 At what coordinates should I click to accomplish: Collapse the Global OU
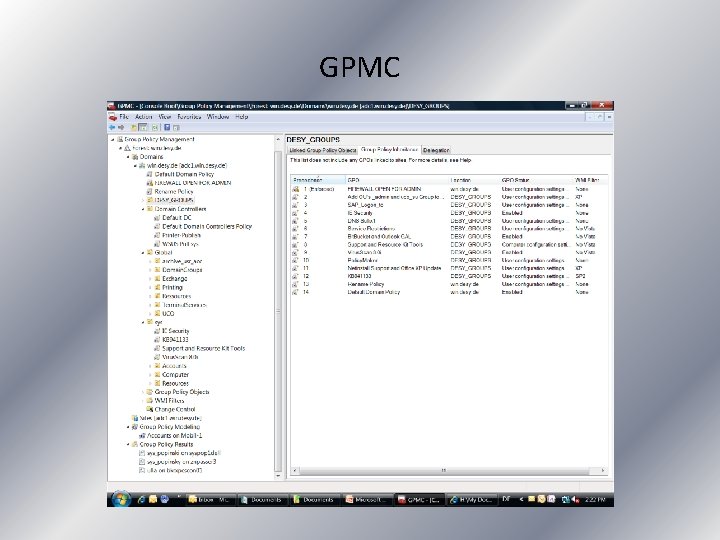pos(143,253)
